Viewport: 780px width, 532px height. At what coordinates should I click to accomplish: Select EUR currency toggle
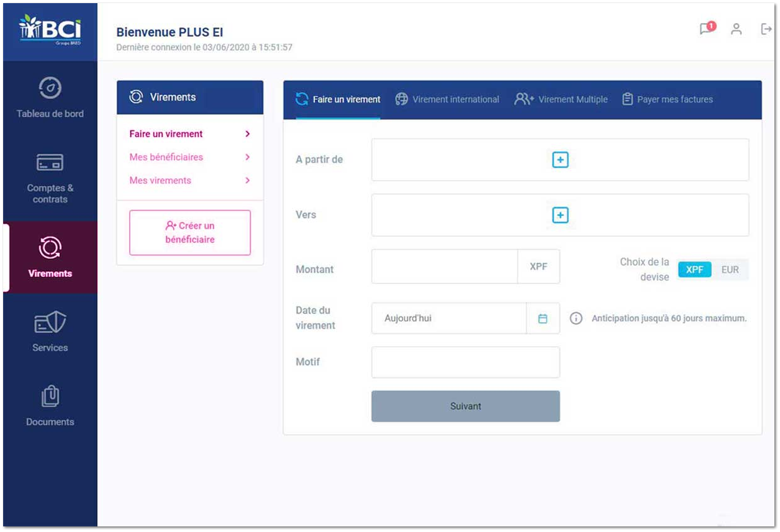730,270
